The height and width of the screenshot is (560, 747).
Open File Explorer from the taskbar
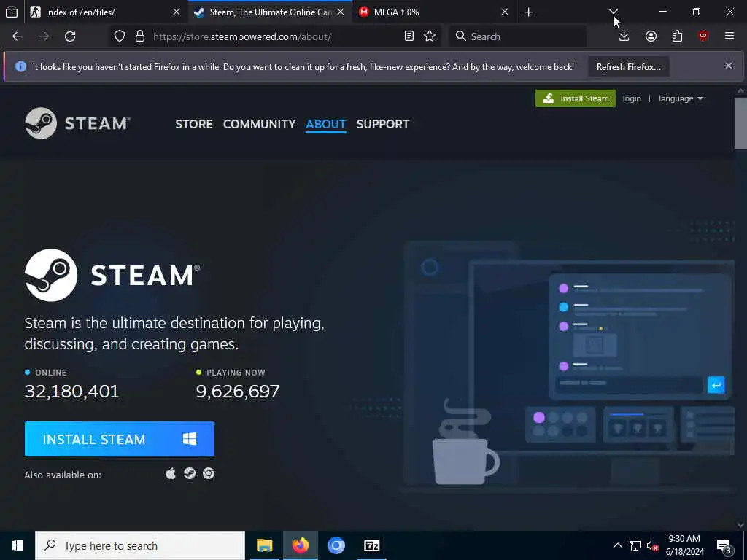coord(264,545)
